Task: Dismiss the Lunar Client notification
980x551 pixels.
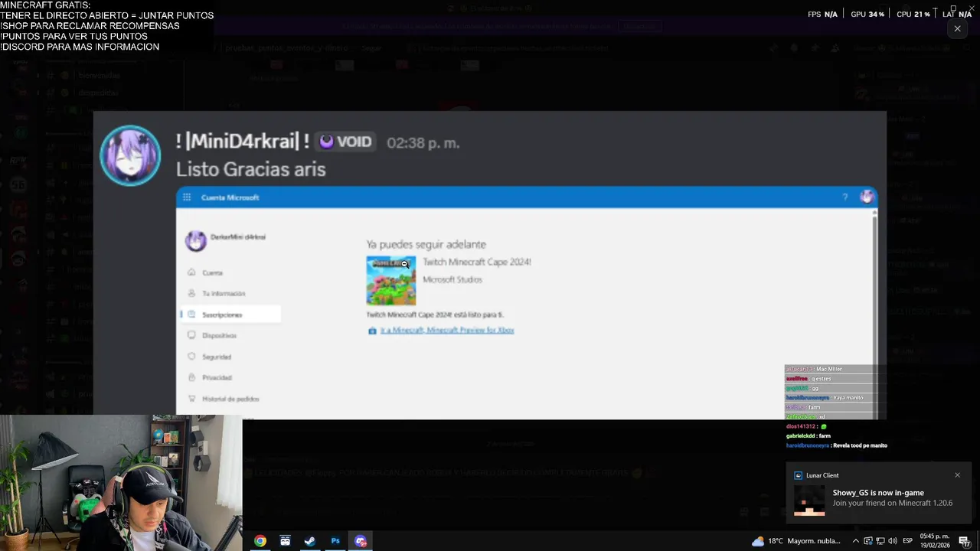Action: pyautogui.click(x=957, y=475)
